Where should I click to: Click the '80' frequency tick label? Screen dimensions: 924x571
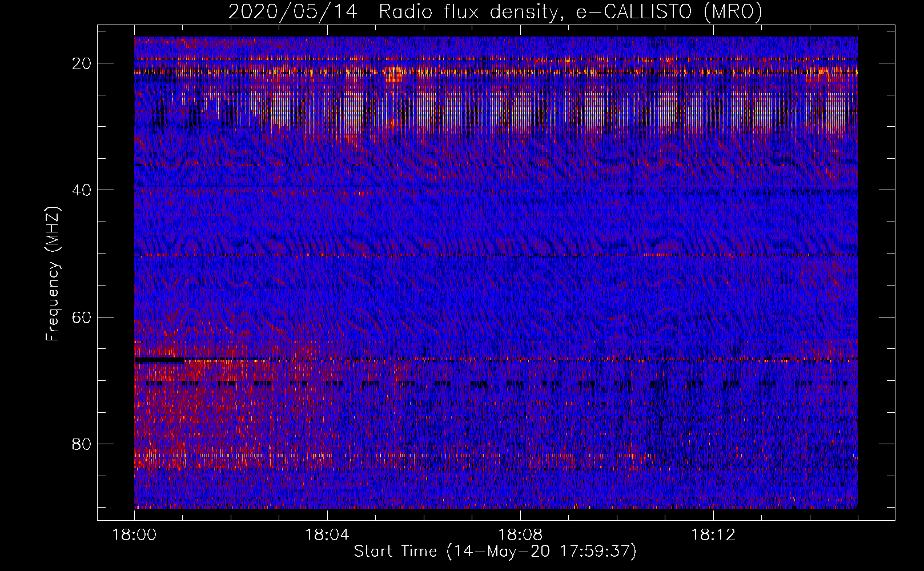point(82,444)
